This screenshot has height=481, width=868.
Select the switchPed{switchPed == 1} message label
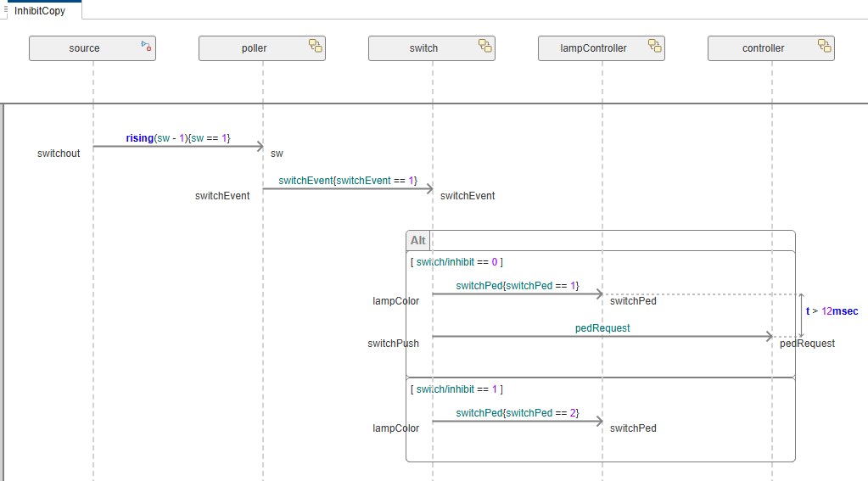click(x=518, y=286)
